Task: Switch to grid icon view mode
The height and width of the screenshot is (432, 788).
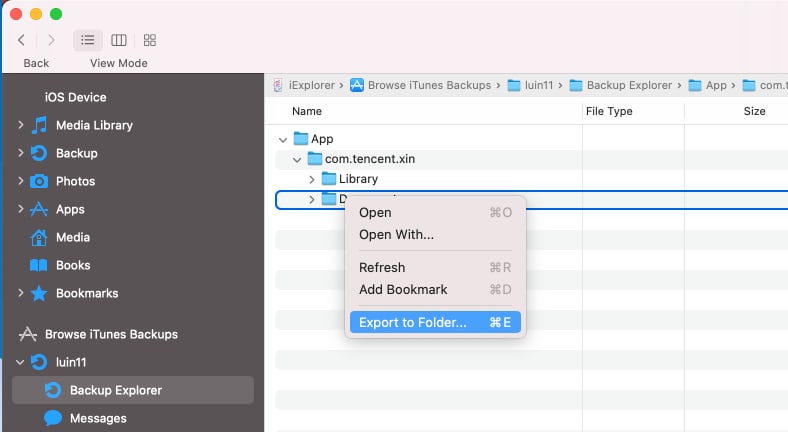Action: click(x=150, y=40)
